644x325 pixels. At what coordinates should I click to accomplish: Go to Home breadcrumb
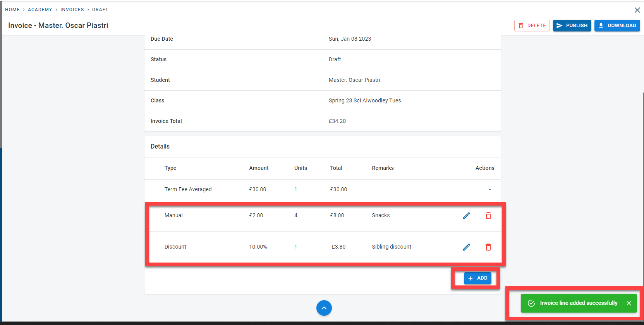(12, 10)
